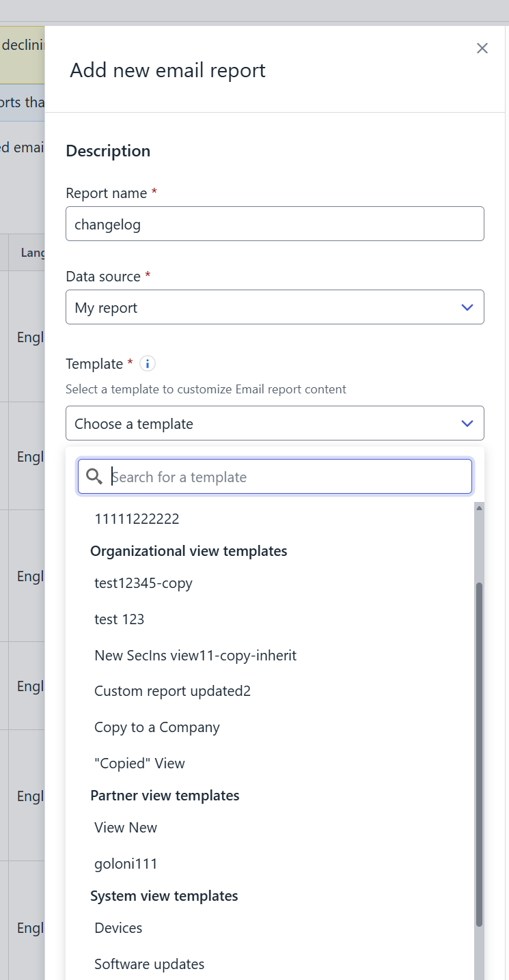Open the Data source dropdown chevron
Image resolution: width=509 pixels, height=980 pixels.
point(467,307)
